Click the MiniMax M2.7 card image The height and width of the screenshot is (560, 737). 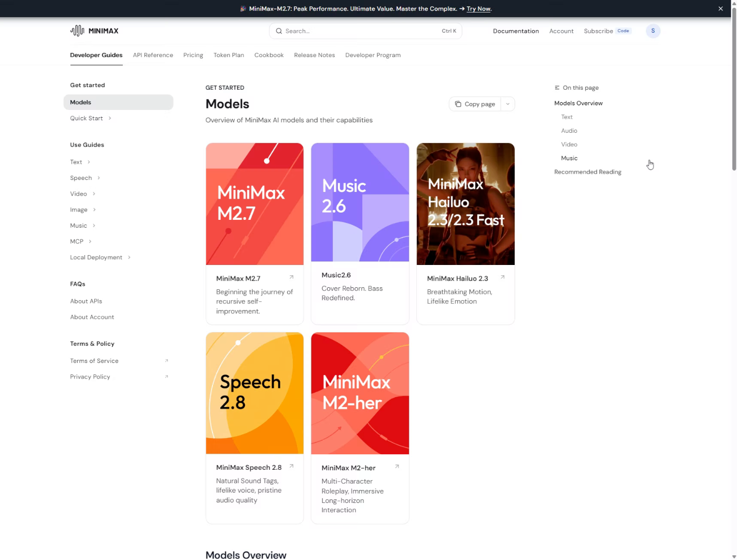click(254, 204)
